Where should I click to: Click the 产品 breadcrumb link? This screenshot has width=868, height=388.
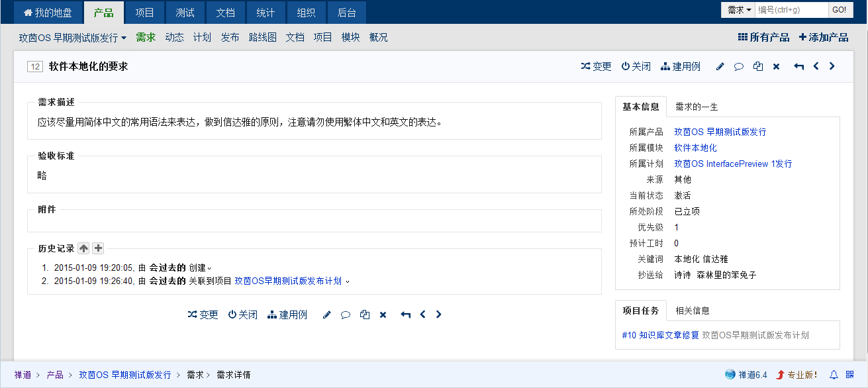pos(55,375)
